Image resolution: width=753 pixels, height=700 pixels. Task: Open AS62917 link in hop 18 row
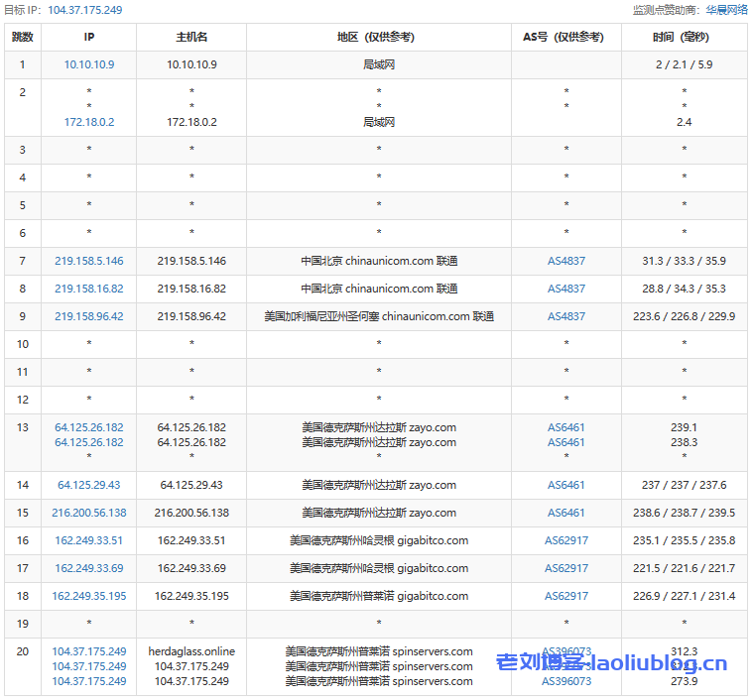pyautogui.click(x=566, y=596)
